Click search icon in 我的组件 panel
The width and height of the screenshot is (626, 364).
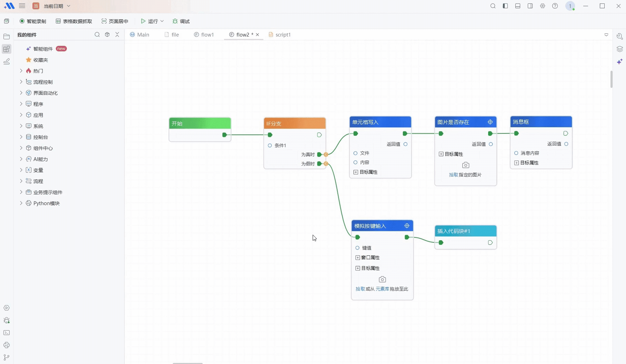(x=97, y=34)
